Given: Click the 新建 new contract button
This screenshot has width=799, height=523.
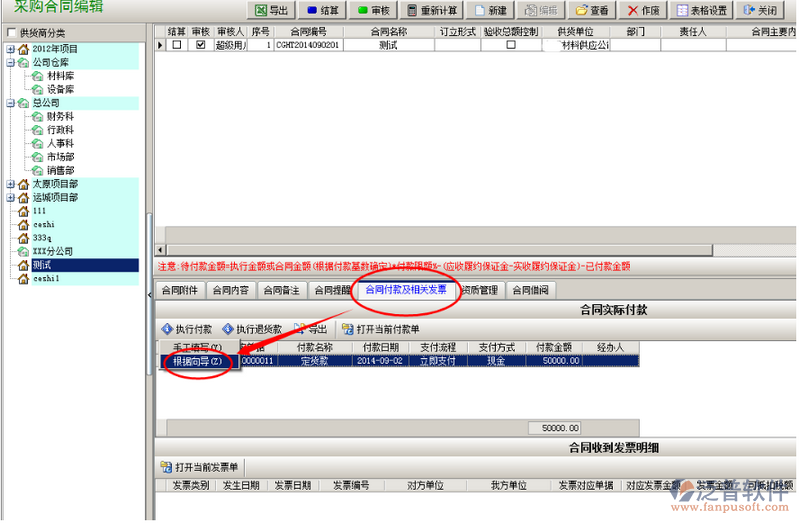Looking at the screenshot, I should [490, 10].
